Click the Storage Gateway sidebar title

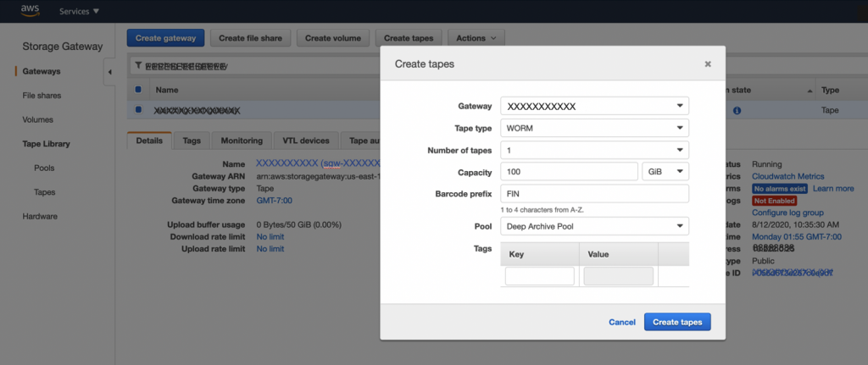pos(63,47)
